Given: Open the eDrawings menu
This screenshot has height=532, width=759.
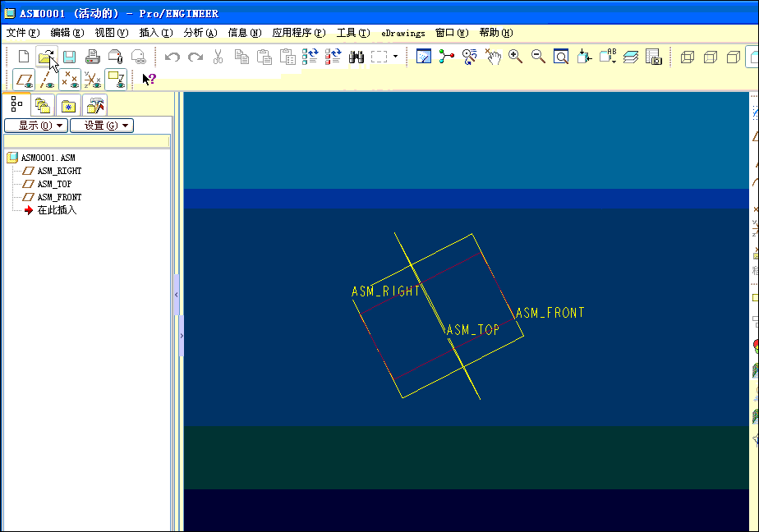Looking at the screenshot, I should [402, 33].
